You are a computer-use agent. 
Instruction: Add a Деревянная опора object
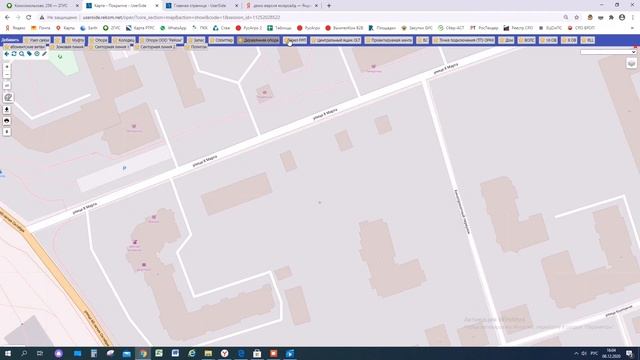tap(259, 40)
